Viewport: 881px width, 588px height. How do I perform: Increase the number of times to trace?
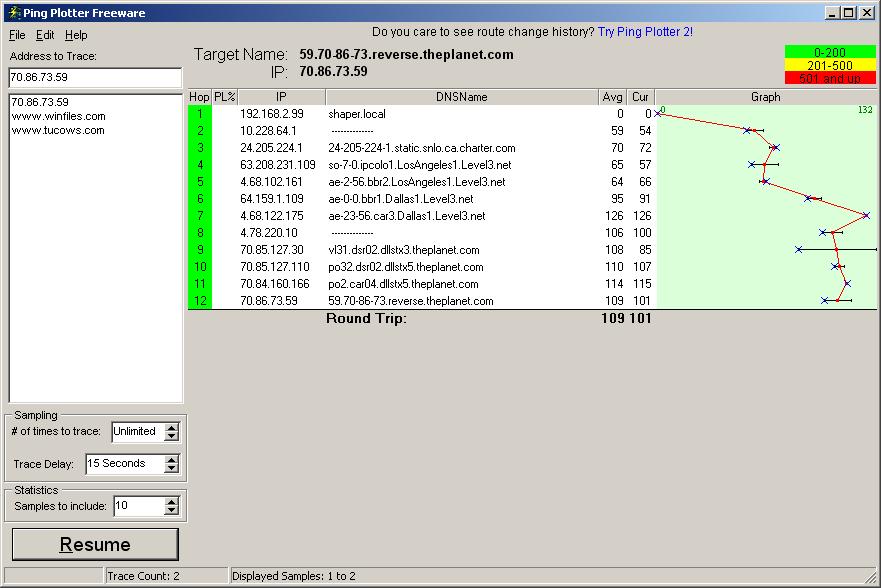(172, 427)
